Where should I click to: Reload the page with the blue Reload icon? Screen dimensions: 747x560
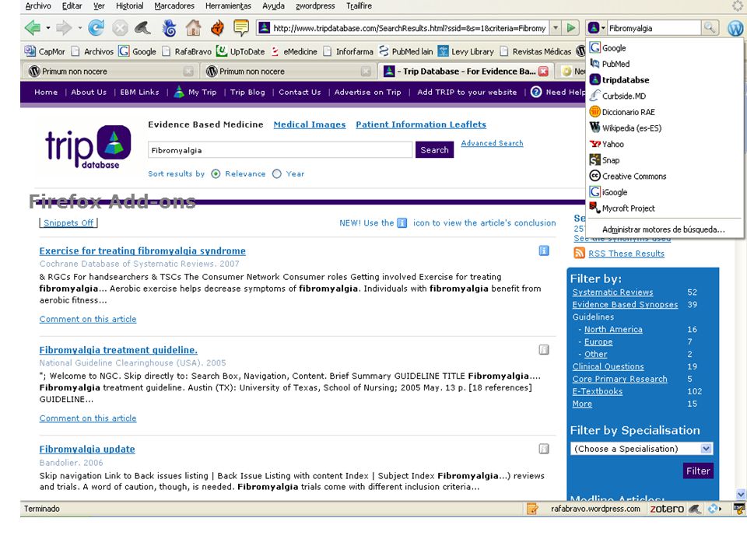point(96,28)
